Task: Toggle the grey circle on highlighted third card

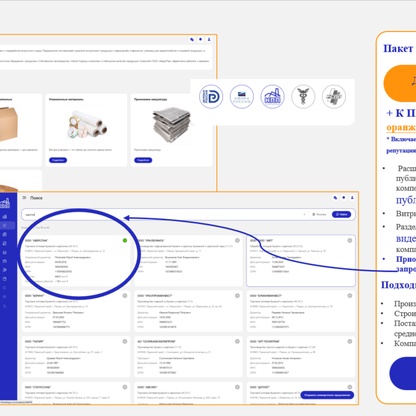Action: pos(350,240)
